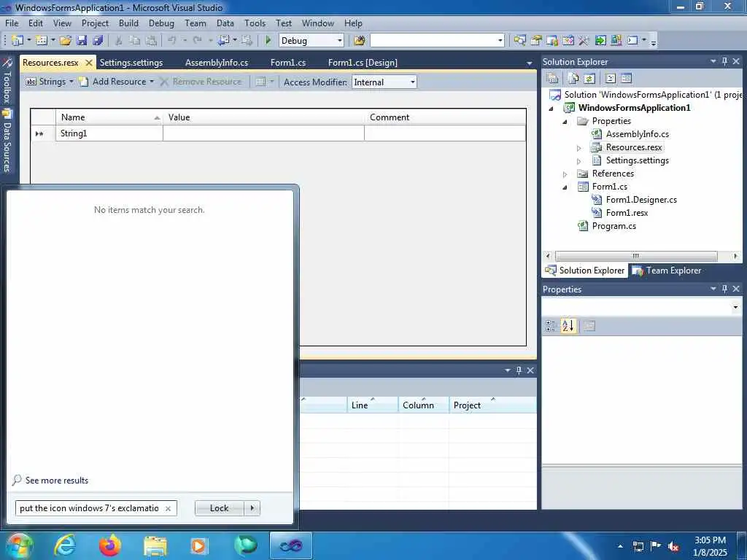Switch to the Team Explorer tab
Image resolution: width=747 pixels, height=560 pixels.
tap(667, 271)
